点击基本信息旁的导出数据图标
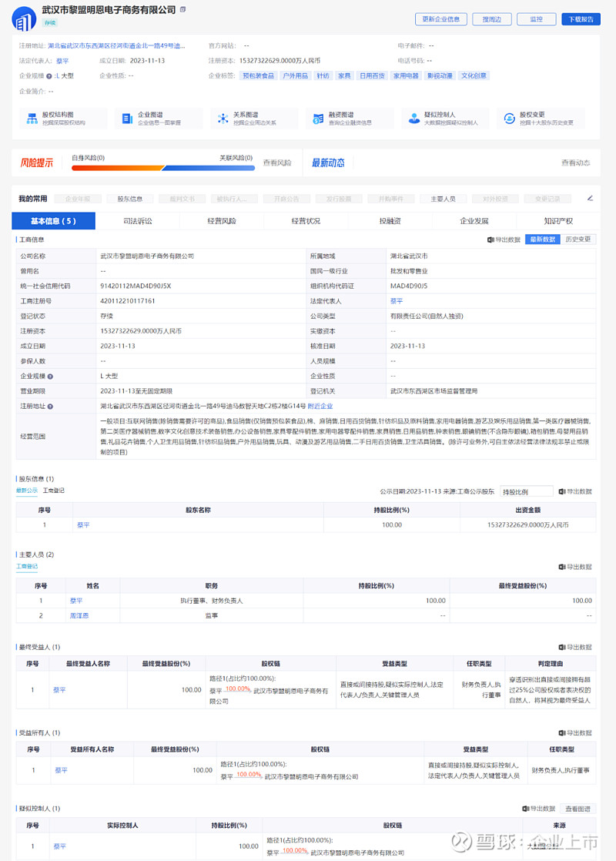Screen dimensions: 616x861 pos(492,240)
